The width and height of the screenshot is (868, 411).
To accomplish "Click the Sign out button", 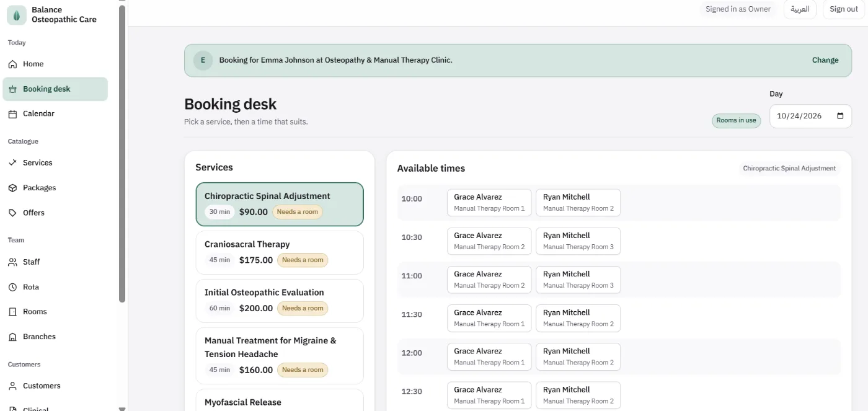I will tap(843, 9).
